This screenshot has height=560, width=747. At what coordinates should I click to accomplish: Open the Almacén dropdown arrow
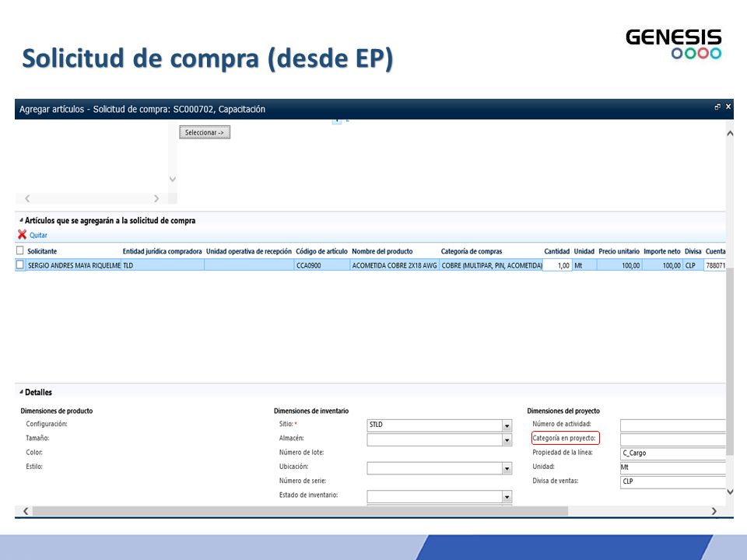507,439
